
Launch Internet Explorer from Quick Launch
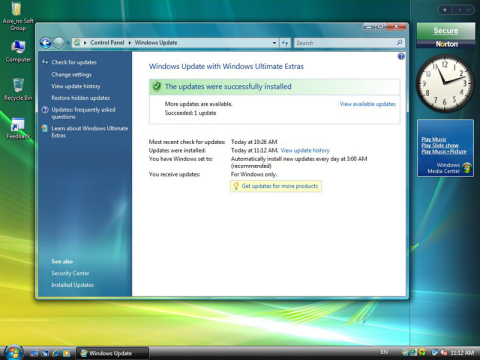click(x=56, y=353)
